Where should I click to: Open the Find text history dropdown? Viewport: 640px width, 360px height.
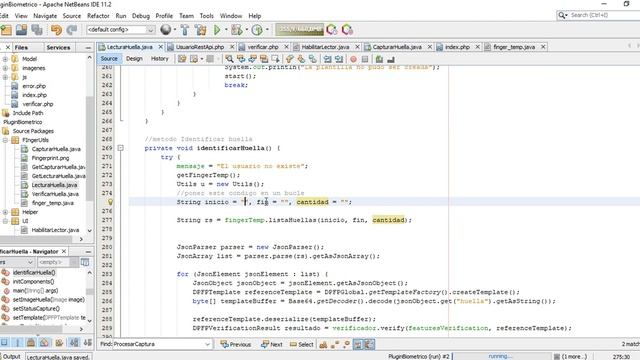(207, 344)
